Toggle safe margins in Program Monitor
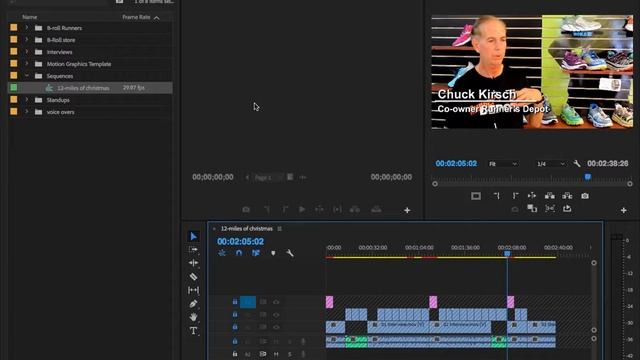The image size is (640, 360). click(476, 196)
